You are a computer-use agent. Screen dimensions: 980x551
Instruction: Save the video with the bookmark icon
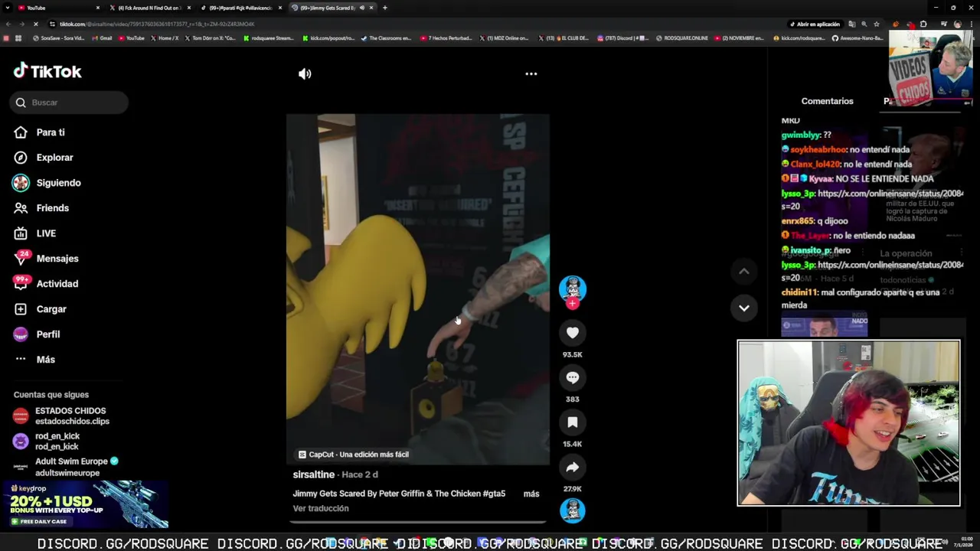(x=573, y=422)
